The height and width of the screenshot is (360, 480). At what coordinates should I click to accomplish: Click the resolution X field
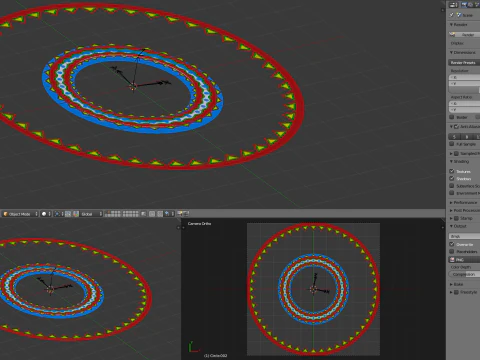(465, 77)
